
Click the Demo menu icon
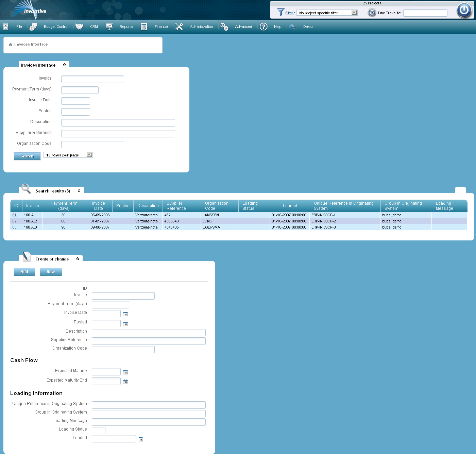[292, 27]
